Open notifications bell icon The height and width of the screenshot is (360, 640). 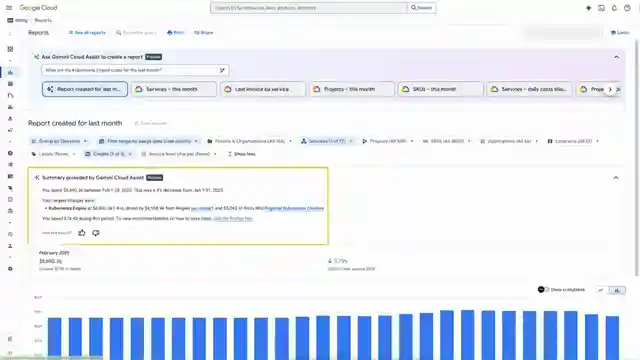tap(614, 8)
